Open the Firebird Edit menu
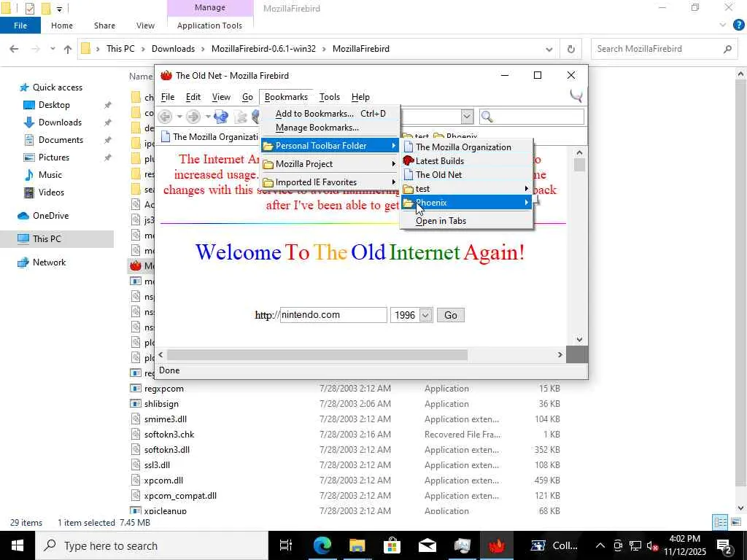 (x=193, y=97)
